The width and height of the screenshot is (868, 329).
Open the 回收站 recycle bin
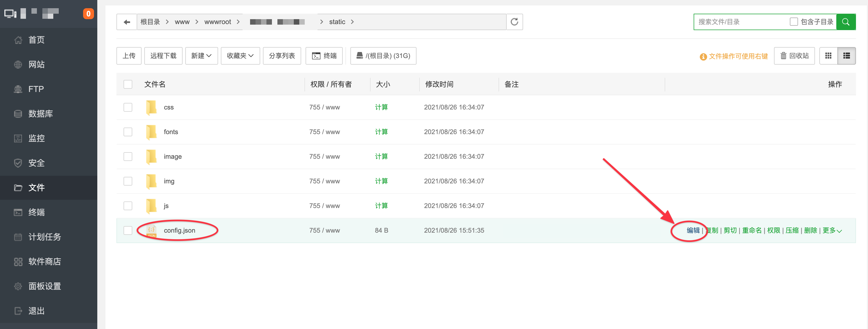point(794,56)
